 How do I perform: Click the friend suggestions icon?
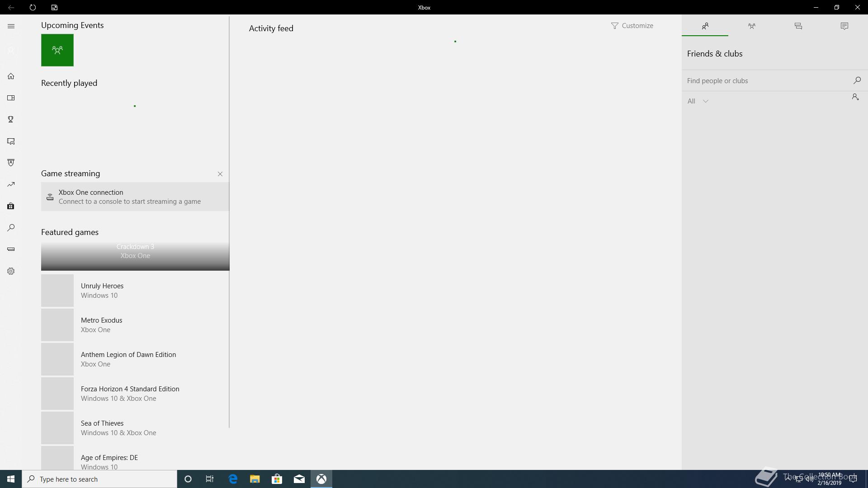(855, 97)
